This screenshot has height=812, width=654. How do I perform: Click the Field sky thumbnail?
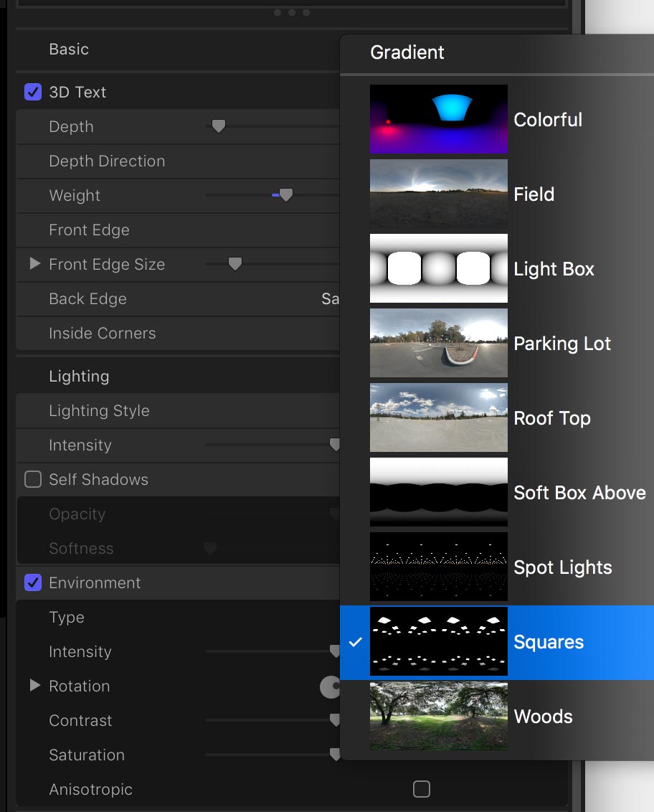point(439,194)
